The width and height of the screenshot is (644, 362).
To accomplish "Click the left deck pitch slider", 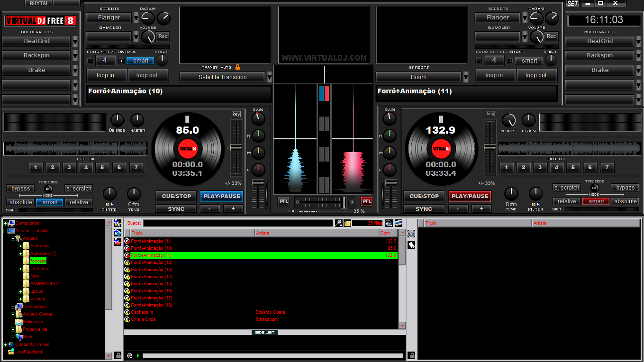I will tap(236, 148).
